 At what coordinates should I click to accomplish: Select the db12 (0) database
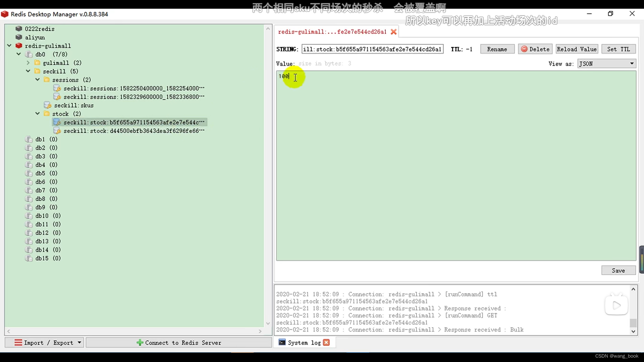(x=48, y=233)
